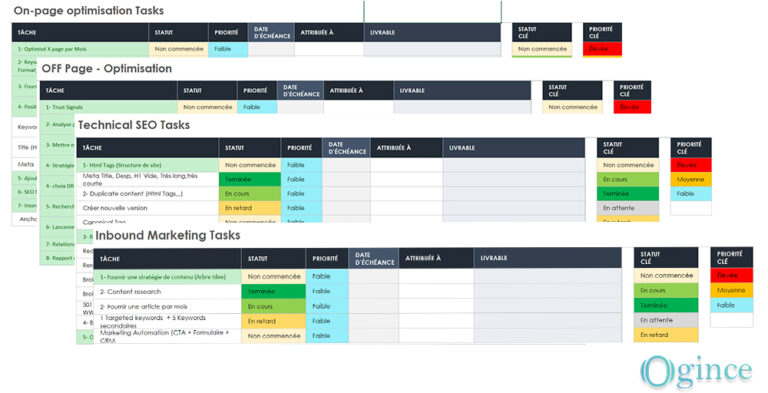Select the LIVRABLE column header in Inbound Marketing
768x393 pixels.
point(548,258)
